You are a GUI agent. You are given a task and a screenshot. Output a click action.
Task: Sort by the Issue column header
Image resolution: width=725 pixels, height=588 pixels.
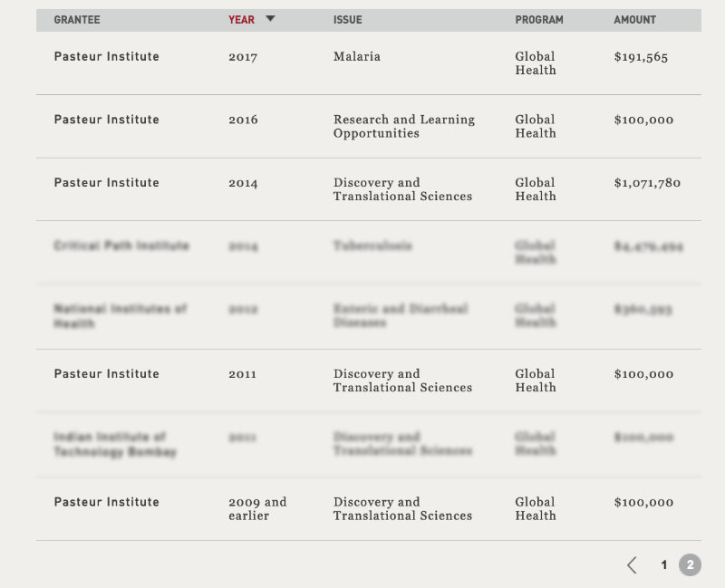coord(348,20)
